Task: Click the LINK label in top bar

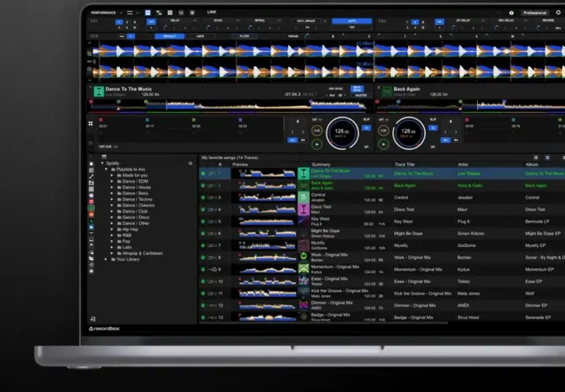Action: click(x=212, y=13)
